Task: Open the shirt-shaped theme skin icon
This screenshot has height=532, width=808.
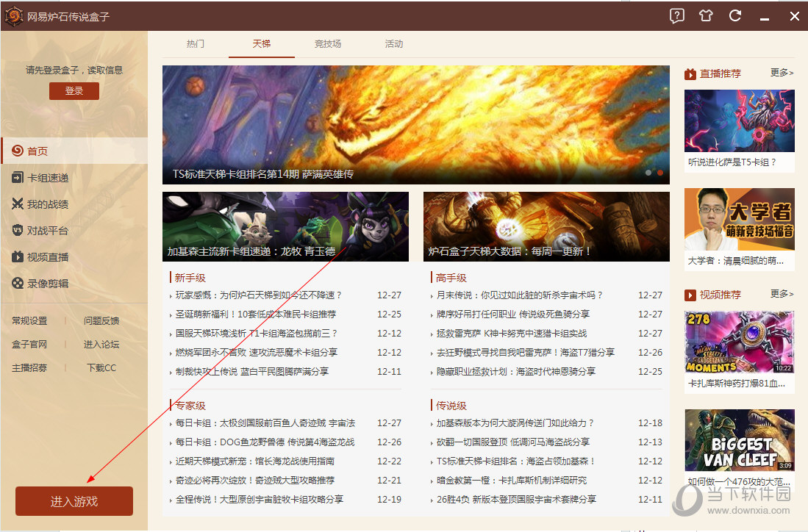Action: [x=705, y=15]
